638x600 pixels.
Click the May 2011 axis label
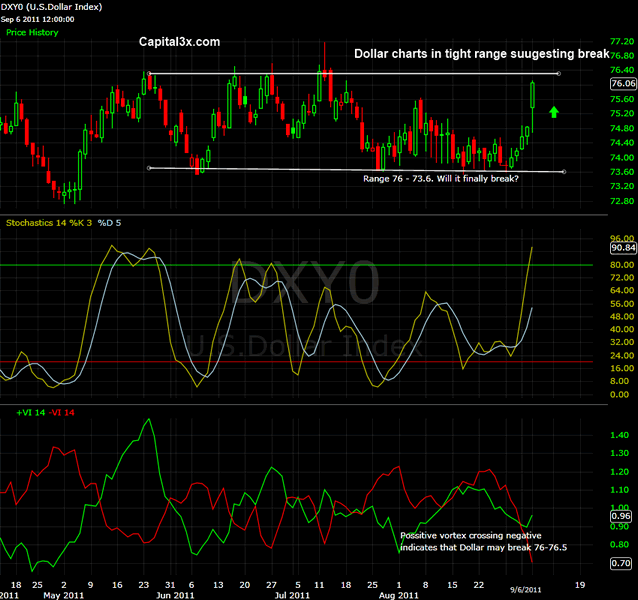63,595
